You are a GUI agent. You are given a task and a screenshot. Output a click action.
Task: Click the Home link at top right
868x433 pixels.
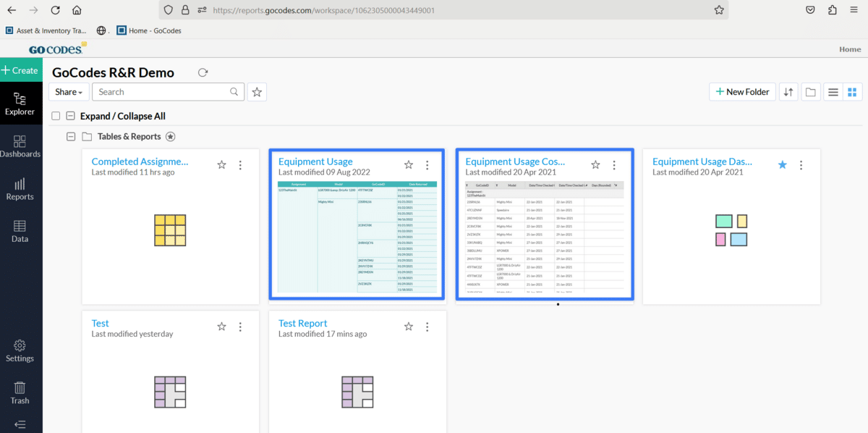coord(850,49)
